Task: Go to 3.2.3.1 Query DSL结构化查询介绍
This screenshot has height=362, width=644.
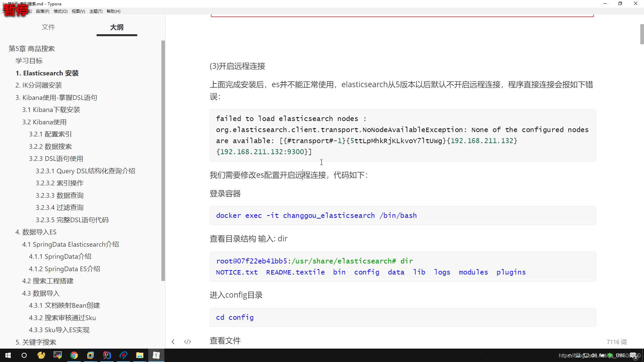Action: click(x=86, y=171)
